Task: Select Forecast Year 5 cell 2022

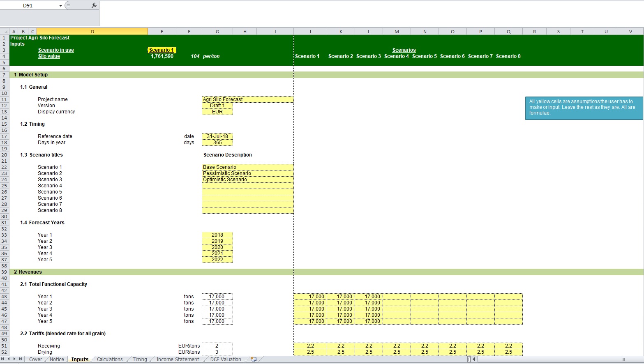Action: click(217, 260)
